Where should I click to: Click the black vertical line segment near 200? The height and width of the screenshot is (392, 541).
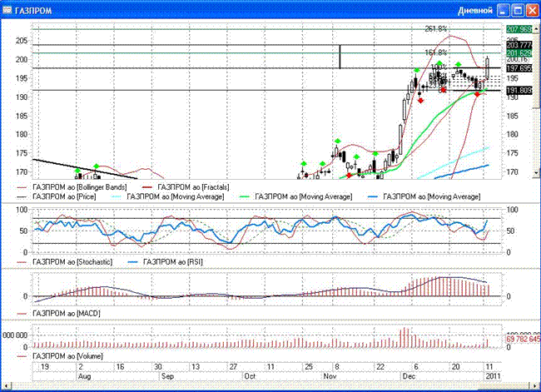click(340, 57)
